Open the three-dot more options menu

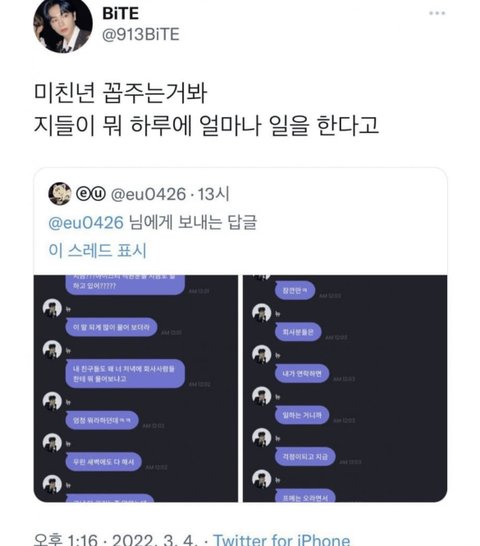[x=437, y=13]
